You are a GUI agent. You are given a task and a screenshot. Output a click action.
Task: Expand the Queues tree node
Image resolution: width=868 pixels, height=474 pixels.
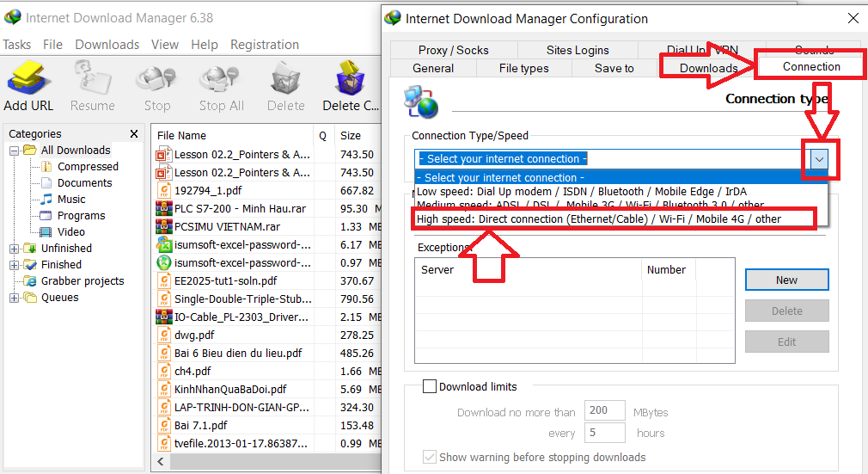(14, 298)
